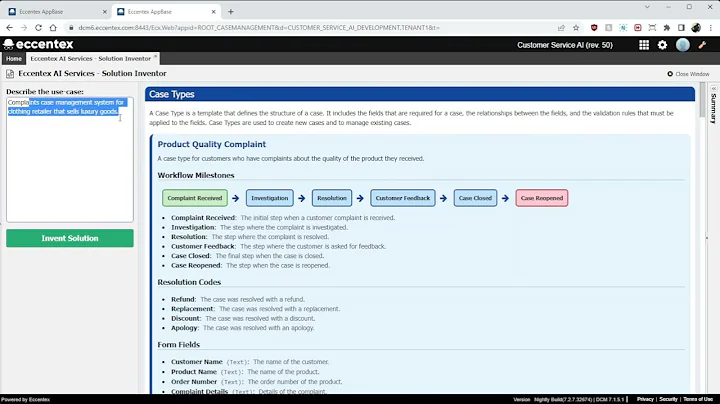Click the Eccentex logo

pos(39,44)
